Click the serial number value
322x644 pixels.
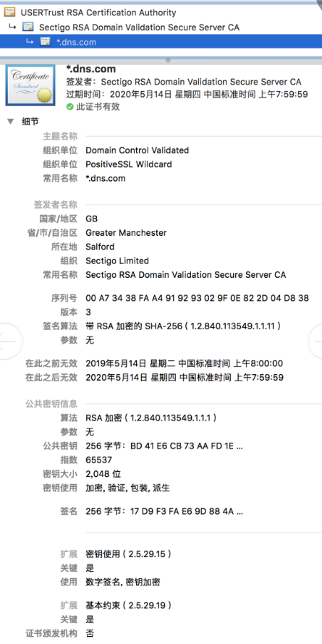(x=197, y=298)
